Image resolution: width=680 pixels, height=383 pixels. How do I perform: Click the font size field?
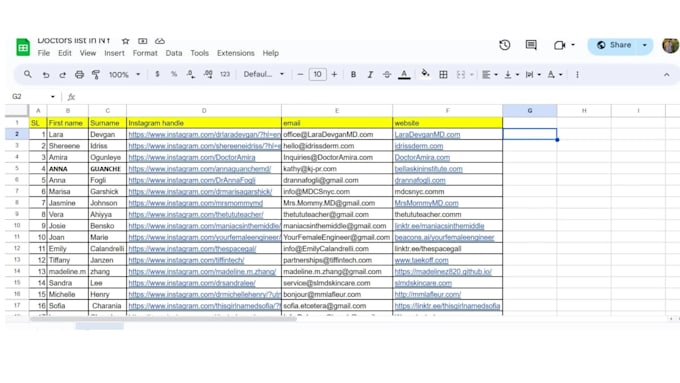pos(317,74)
